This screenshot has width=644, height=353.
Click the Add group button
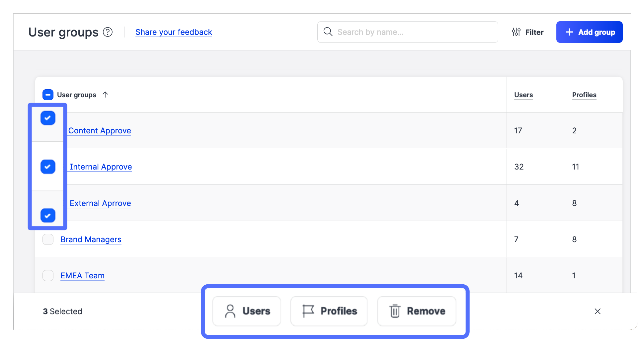[x=589, y=32]
